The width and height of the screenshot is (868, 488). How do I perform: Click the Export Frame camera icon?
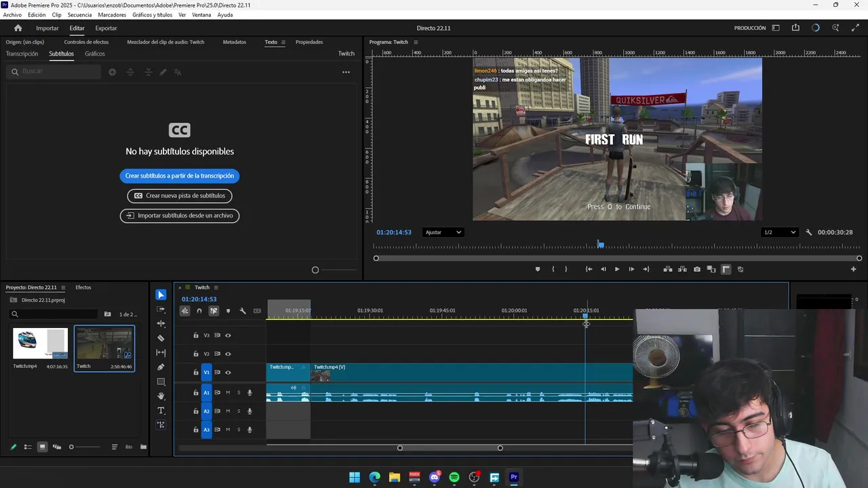click(x=696, y=269)
